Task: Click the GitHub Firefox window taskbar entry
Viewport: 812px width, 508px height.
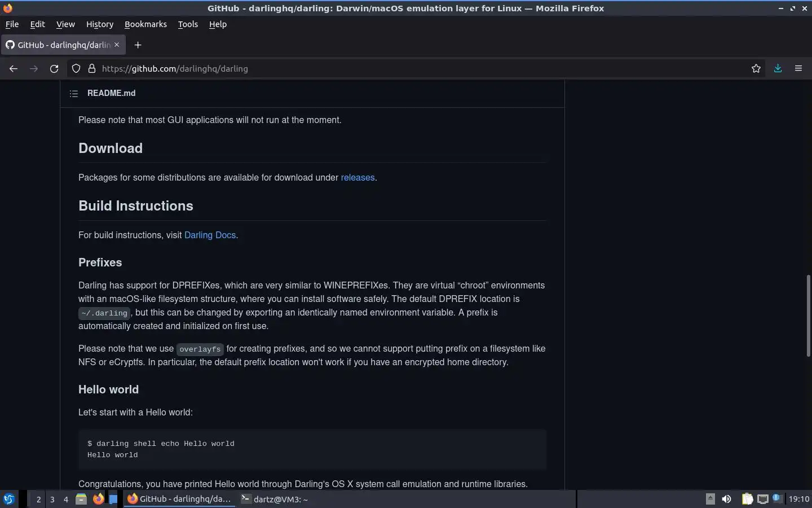Action: coord(179,499)
